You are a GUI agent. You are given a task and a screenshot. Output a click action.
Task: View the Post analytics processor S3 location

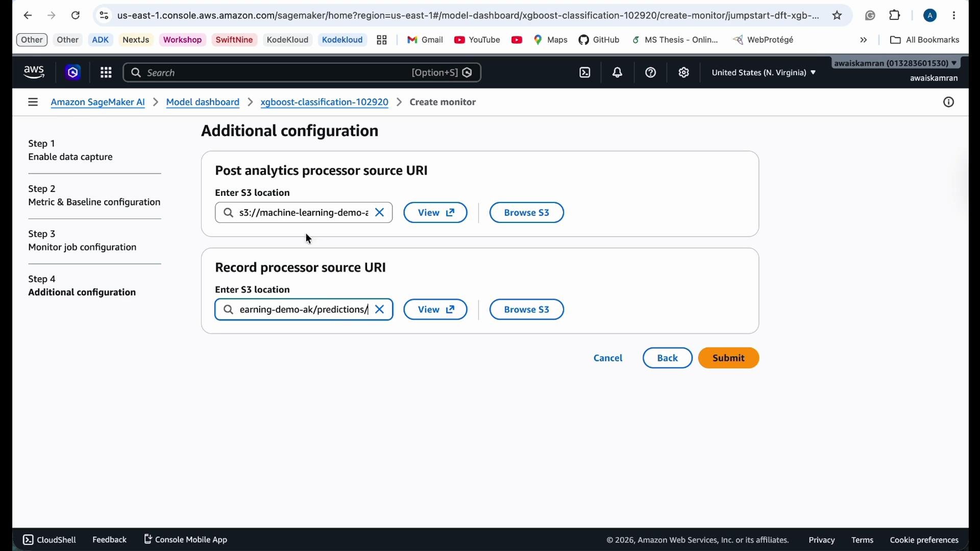pyautogui.click(x=436, y=213)
